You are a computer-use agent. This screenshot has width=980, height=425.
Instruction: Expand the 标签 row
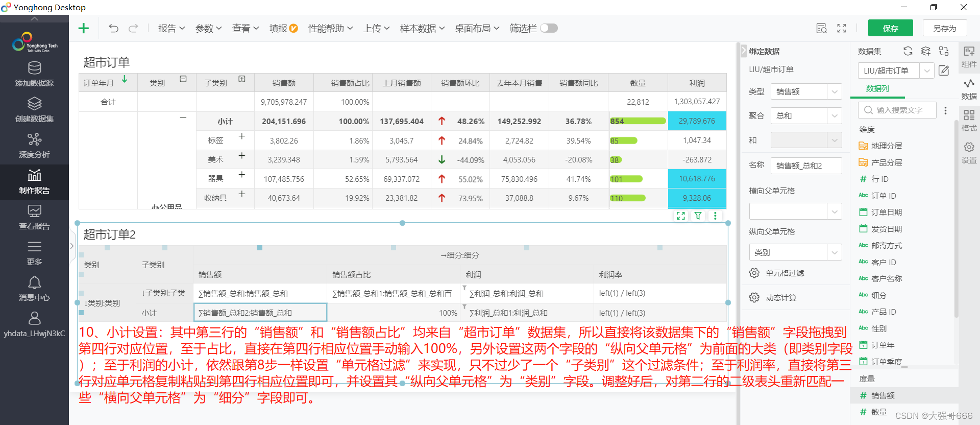pyautogui.click(x=242, y=136)
